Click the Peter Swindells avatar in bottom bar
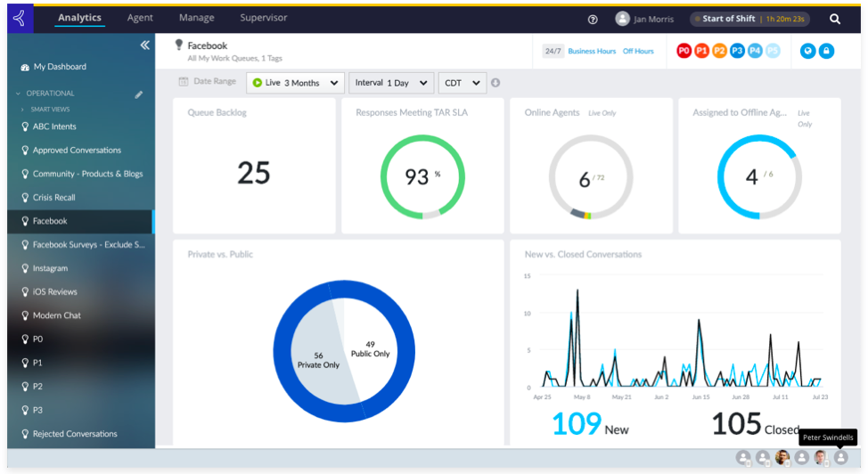 point(841,457)
